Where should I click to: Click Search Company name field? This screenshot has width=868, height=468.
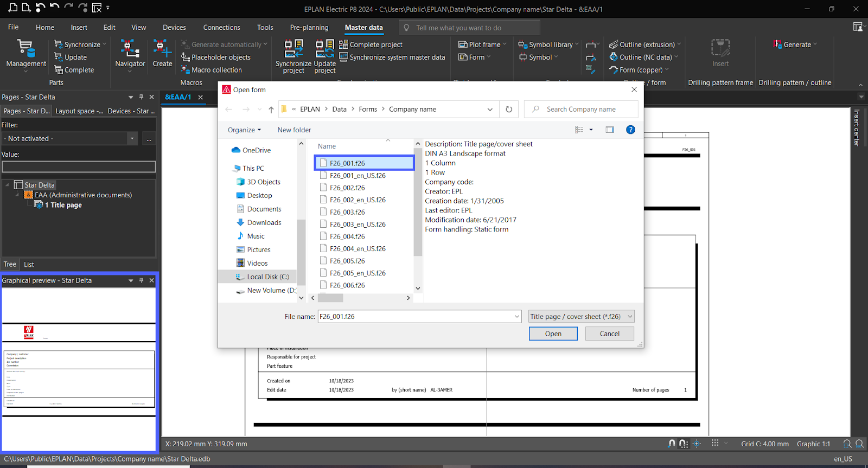581,109
